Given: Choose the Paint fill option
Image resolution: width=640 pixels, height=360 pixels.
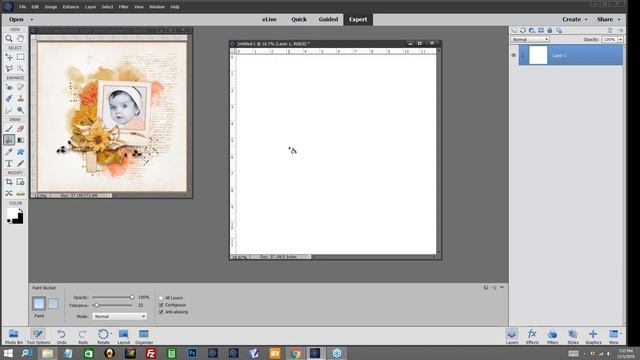Looking at the screenshot, I should click(x=39, y=303).
